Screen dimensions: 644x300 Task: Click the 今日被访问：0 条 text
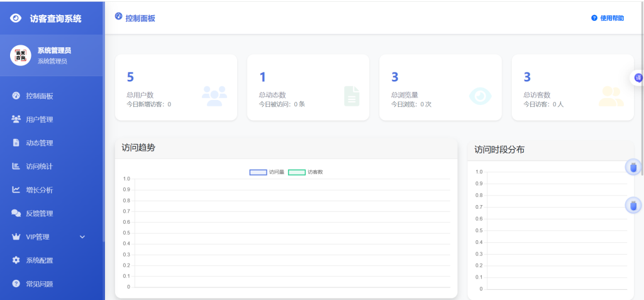282,104
